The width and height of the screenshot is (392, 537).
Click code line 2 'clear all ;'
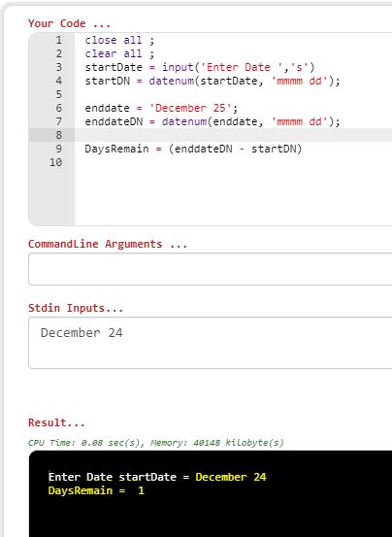(119, 53)
